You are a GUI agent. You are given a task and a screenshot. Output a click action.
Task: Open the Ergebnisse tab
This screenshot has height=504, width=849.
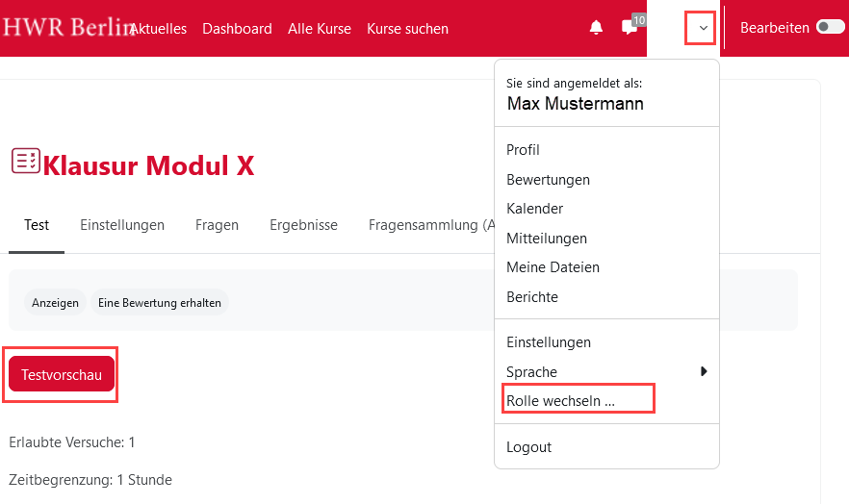(303, 225)
